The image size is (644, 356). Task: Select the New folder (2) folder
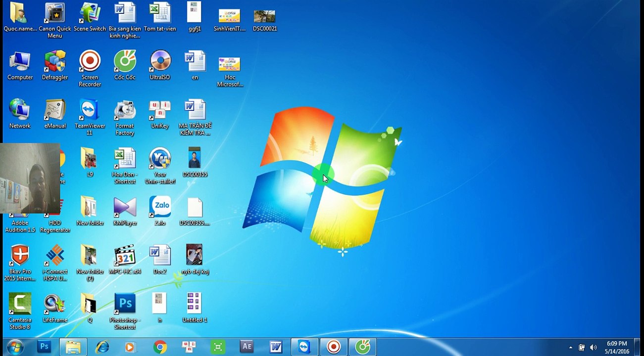[90, 263]
